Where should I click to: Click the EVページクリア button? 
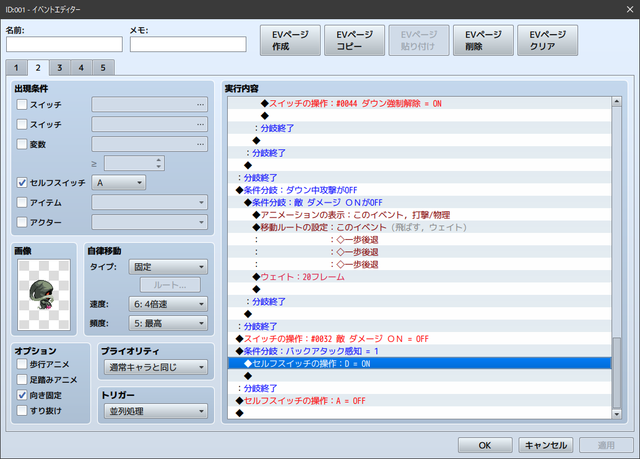547,40
